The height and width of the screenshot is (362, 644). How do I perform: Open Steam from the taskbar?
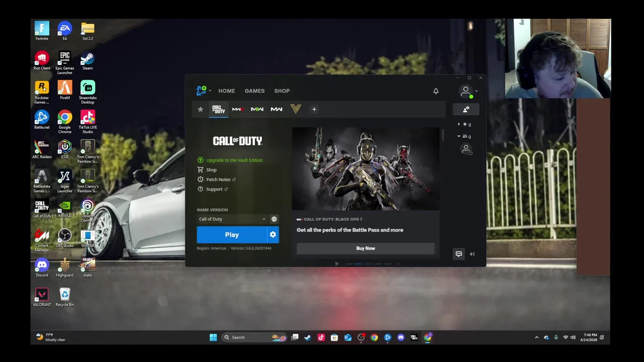[307, 337]
